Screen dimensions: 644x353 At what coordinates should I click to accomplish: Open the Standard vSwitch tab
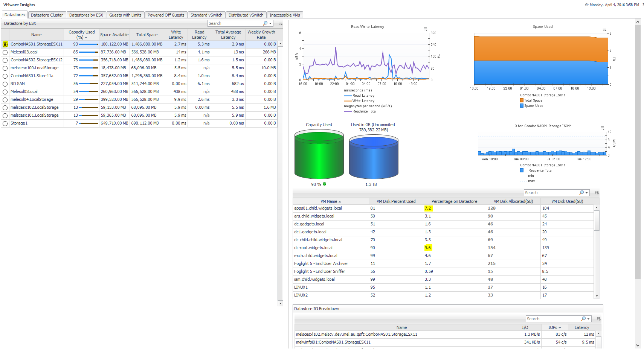tap(206, 15)
